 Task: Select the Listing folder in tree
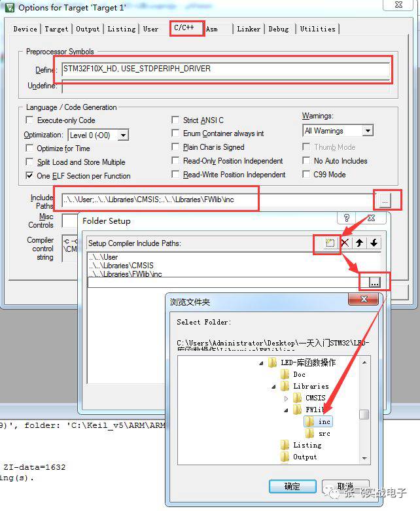tap(301, 445)
